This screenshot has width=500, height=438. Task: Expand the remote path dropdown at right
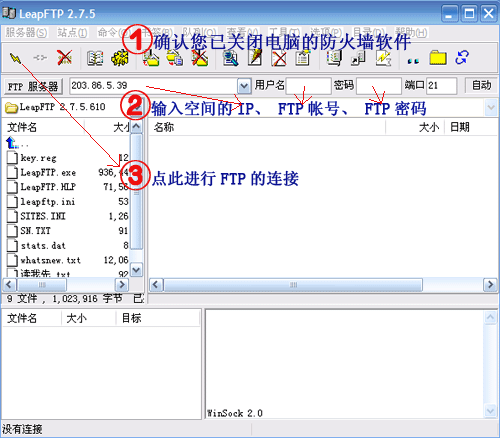pos(491,107)
